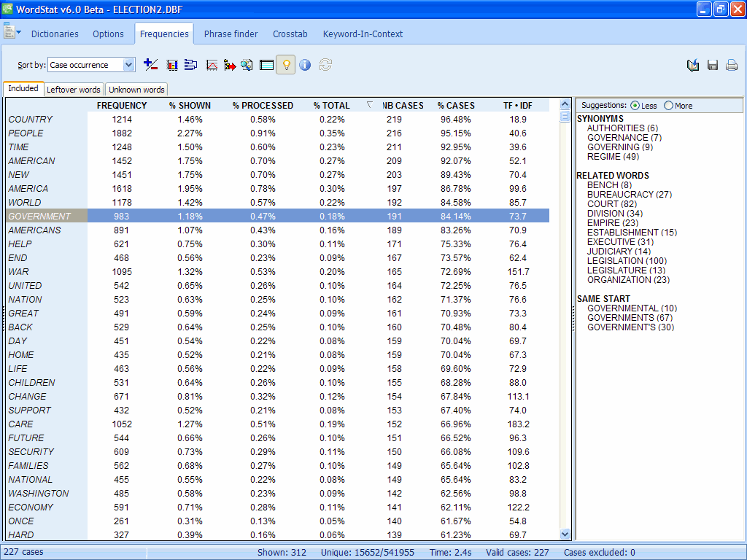This screenshot has width=747, height=560.
Task: Select the Less suggestions radio button
Action: (635, 106)
